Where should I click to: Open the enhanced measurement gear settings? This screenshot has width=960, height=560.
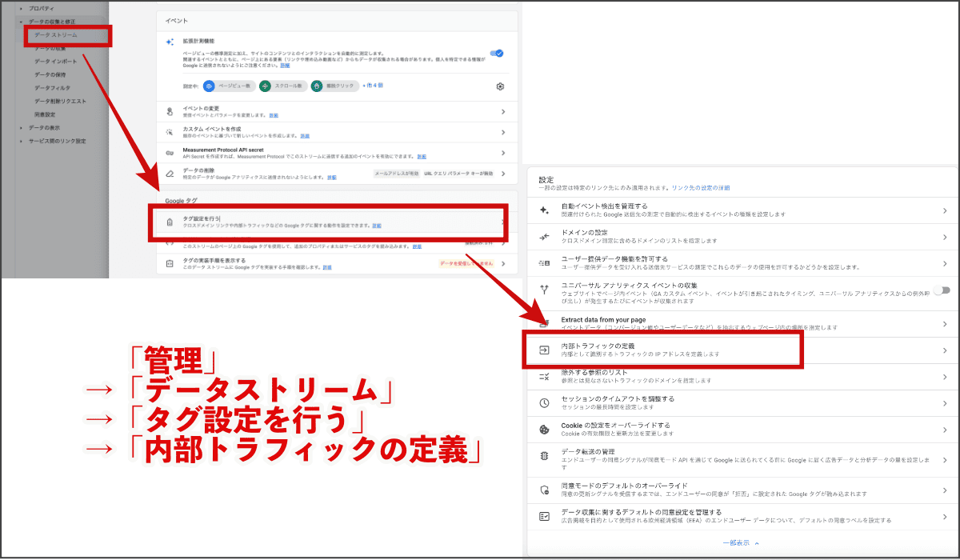tap(500, 86)
